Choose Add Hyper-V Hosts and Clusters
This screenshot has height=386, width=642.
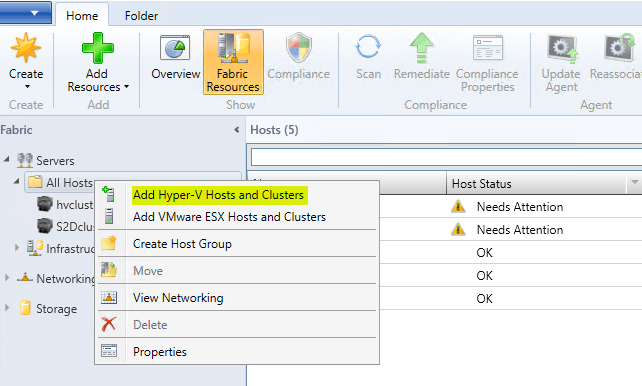[x=219, y=195]
